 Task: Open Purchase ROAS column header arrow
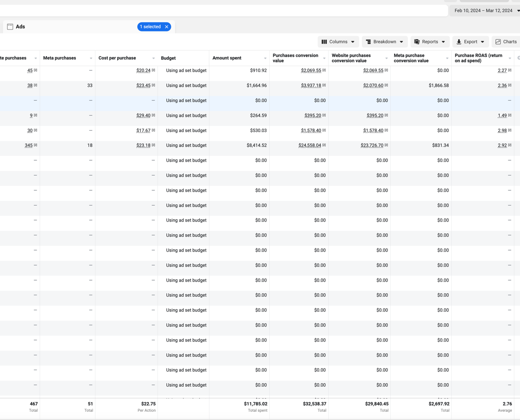tap(510, 59)
